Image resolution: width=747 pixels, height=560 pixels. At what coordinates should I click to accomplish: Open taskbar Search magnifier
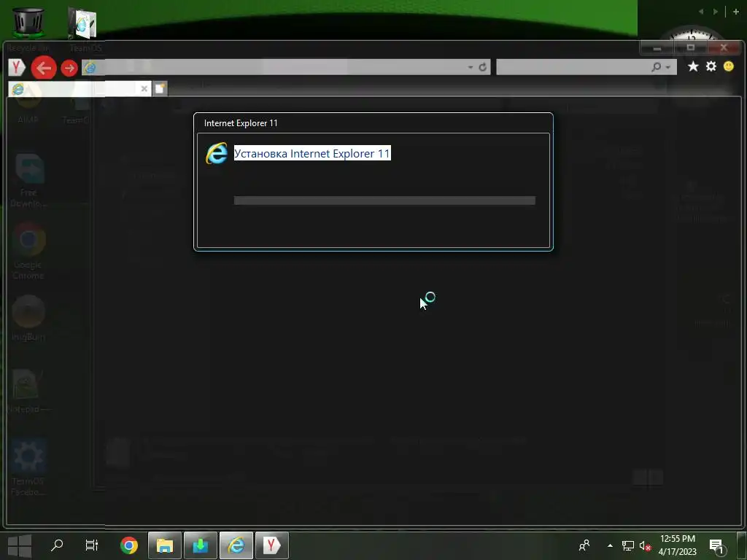(x=57, y=545)
